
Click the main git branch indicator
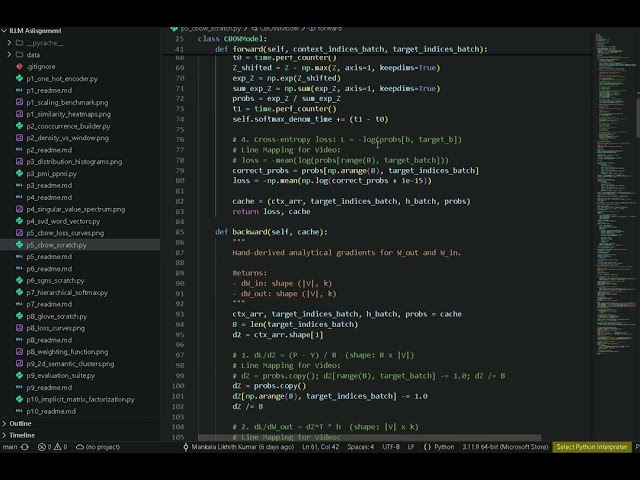pyautogui.click(x=10, y=447)
